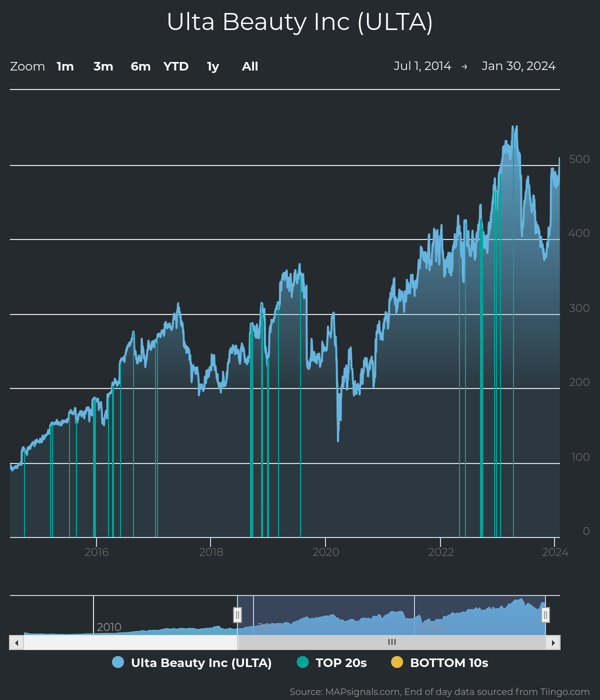Toggle the Ulta Beauty Inc (ULTA) legend series
Screen dimensions: 600x700
pos(192,662)
